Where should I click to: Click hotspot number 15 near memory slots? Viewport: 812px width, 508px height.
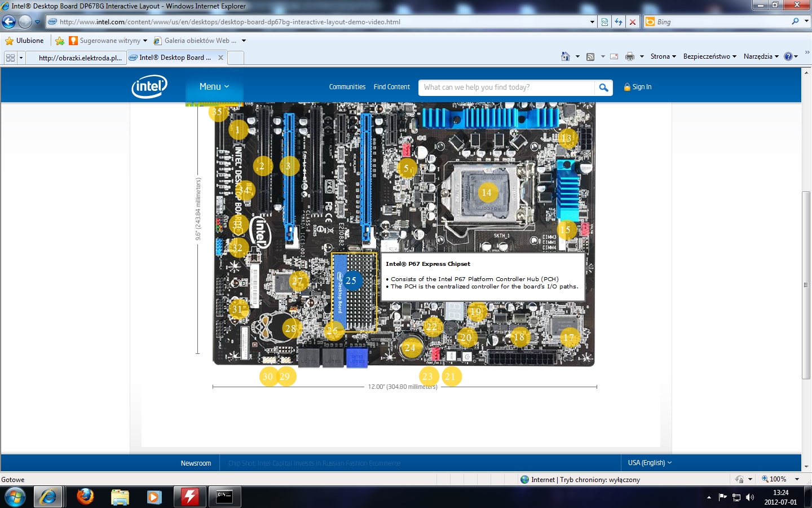566,230
